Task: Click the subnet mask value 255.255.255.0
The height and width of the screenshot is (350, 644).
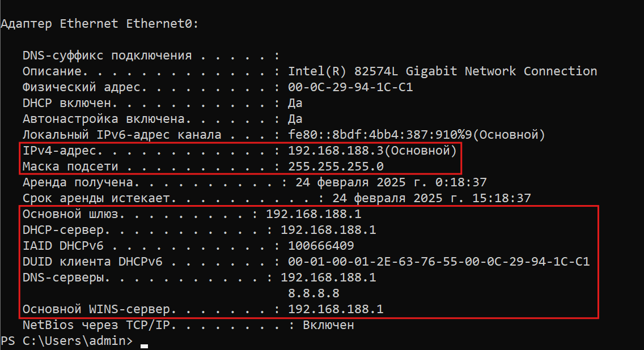Action: (x=336, y=167)
